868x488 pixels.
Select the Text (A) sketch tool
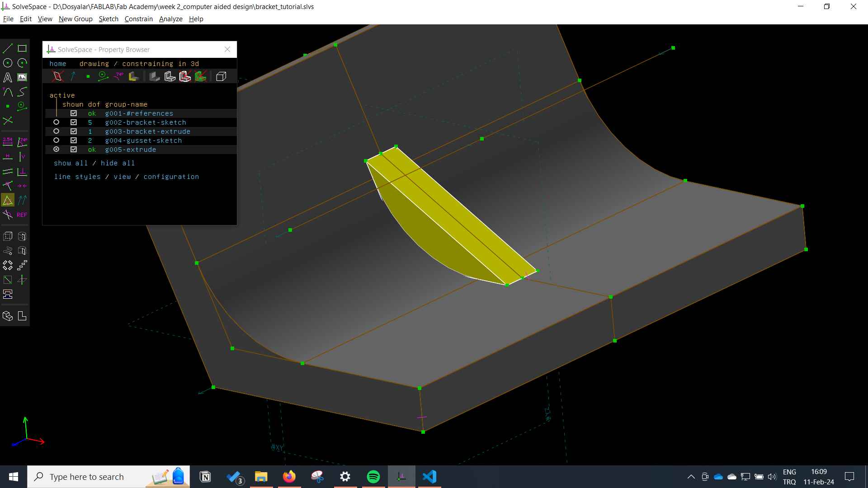[x=8, y=77]
